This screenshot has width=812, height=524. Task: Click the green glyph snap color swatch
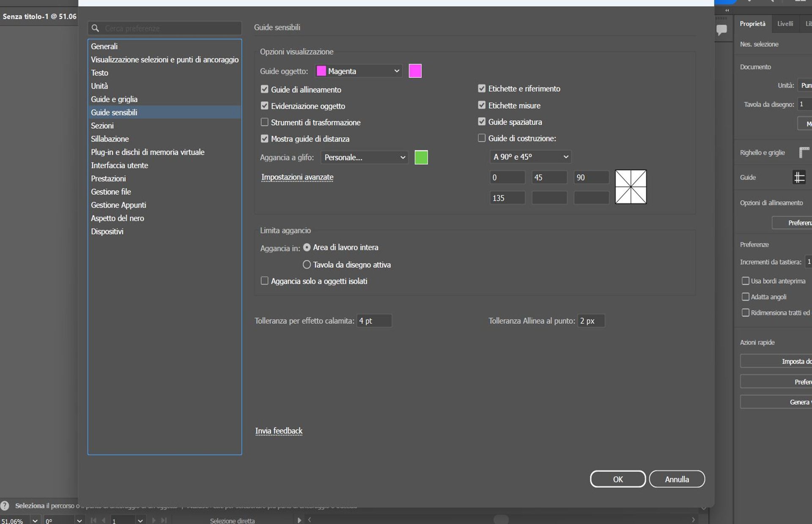point(421,157)
